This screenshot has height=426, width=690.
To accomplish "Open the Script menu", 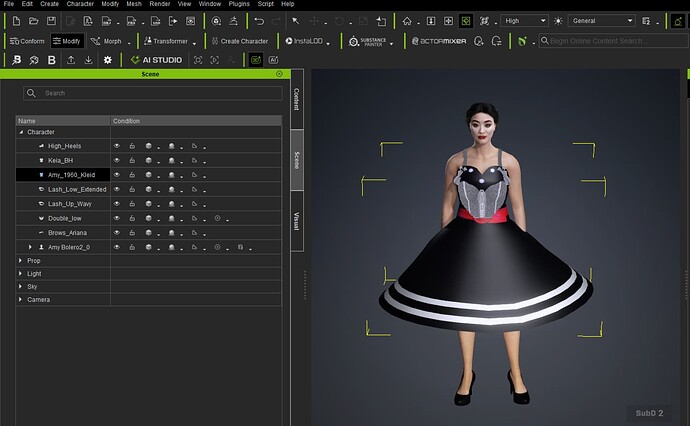I will point(266,4).
